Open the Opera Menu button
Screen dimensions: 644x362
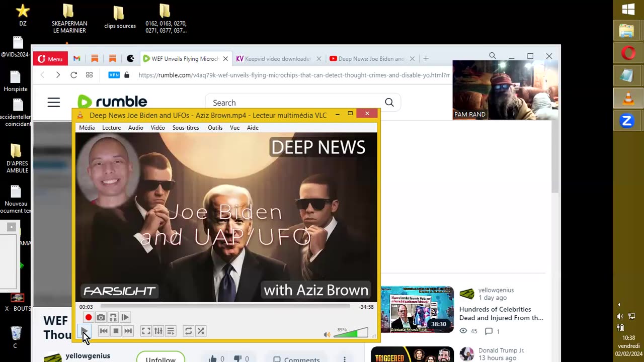[x=50, y=59]
